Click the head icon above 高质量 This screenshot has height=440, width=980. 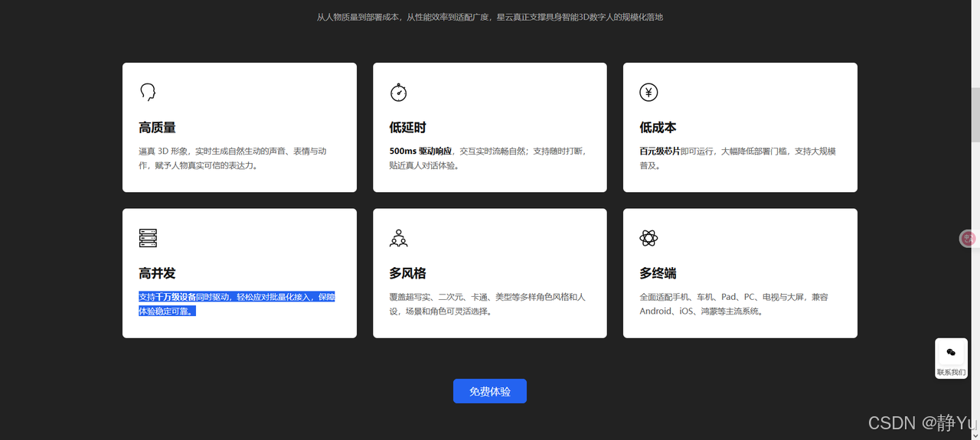point(148,93)
